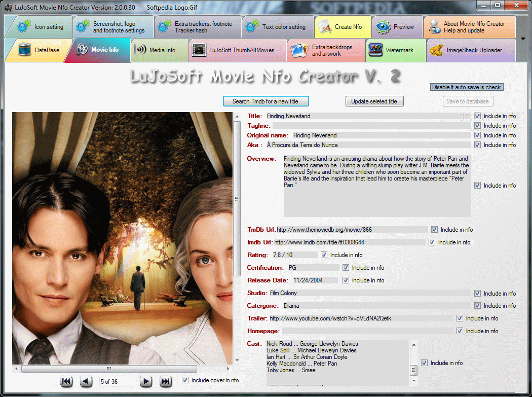
Task: Toggle Include in nfo for Trailer
Action: click(x=460, y=318)
